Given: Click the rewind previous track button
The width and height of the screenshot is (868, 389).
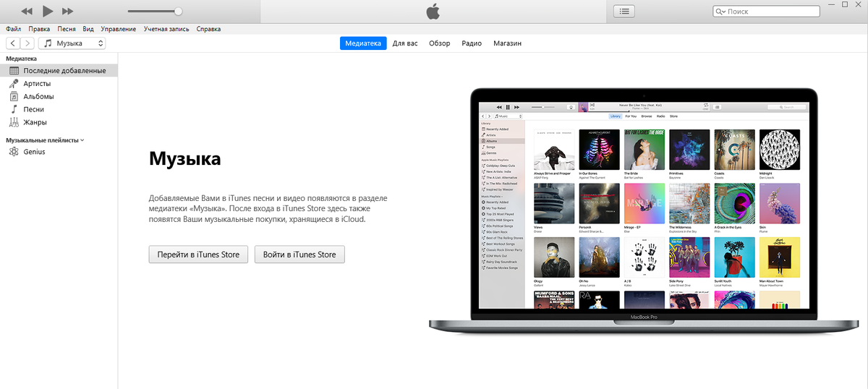Looking at the screenshot, I should pyautogui.click(x=27, y=12).
